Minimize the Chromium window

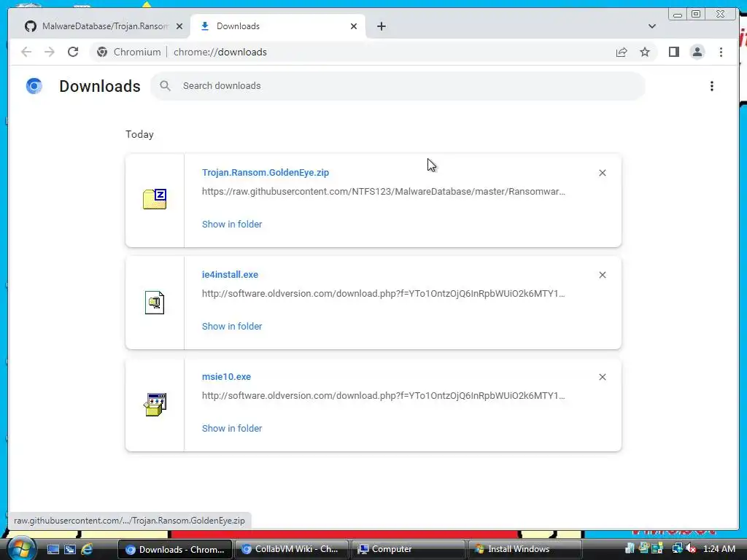(678, 15)
